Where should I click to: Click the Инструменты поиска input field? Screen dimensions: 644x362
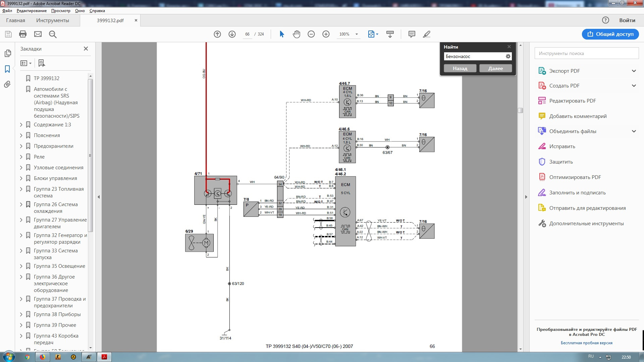point(586,53)
